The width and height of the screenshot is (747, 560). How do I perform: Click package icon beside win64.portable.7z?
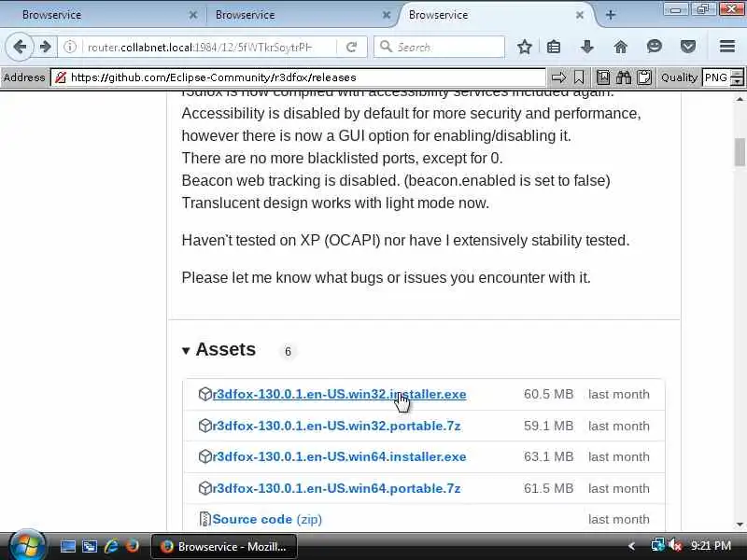204,488
